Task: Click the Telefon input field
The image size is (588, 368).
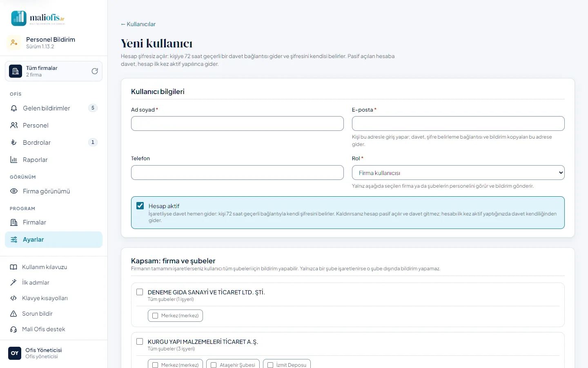Action: pos(237,173)
